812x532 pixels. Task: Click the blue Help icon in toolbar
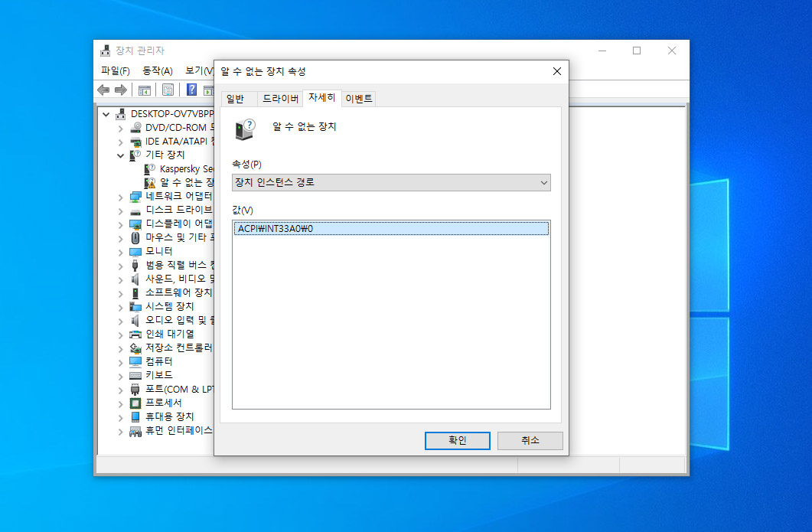tap(192, 90)
